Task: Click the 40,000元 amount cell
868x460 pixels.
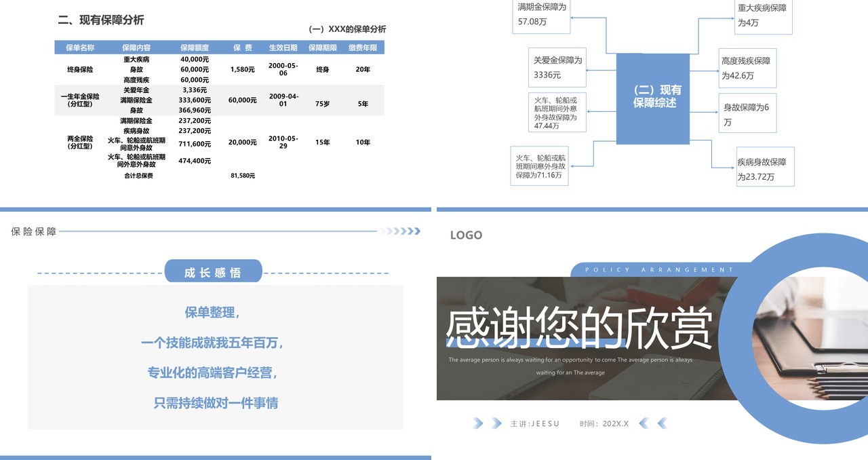Action: point(195,59)
